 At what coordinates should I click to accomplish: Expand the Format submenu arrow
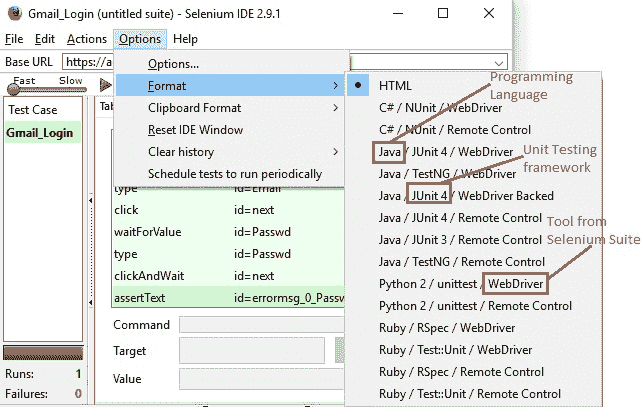point(335,85)
